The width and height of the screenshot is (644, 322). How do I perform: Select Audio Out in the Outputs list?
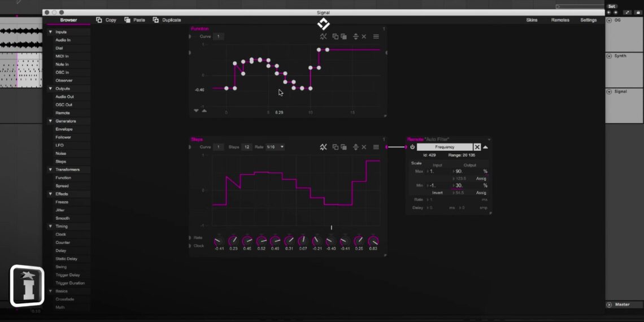coord(64,97)
